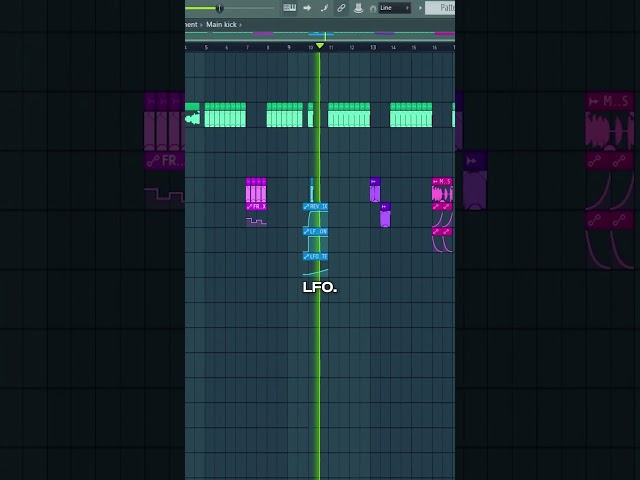Click the Main kick breadcrumb
640x480 pixels.
point(221,24)
